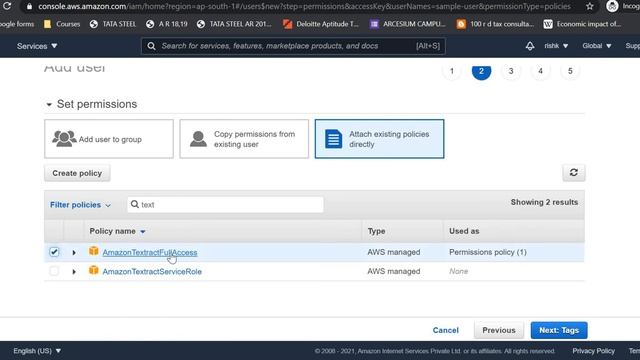Click the browser address bar URL
640x360 pixels.
[304, 6]
